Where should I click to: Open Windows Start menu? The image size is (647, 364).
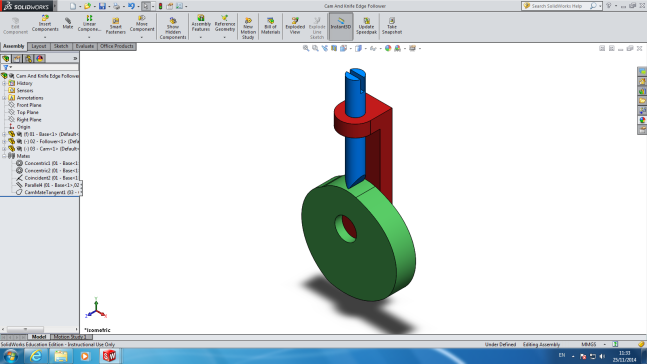pos(11,356)
